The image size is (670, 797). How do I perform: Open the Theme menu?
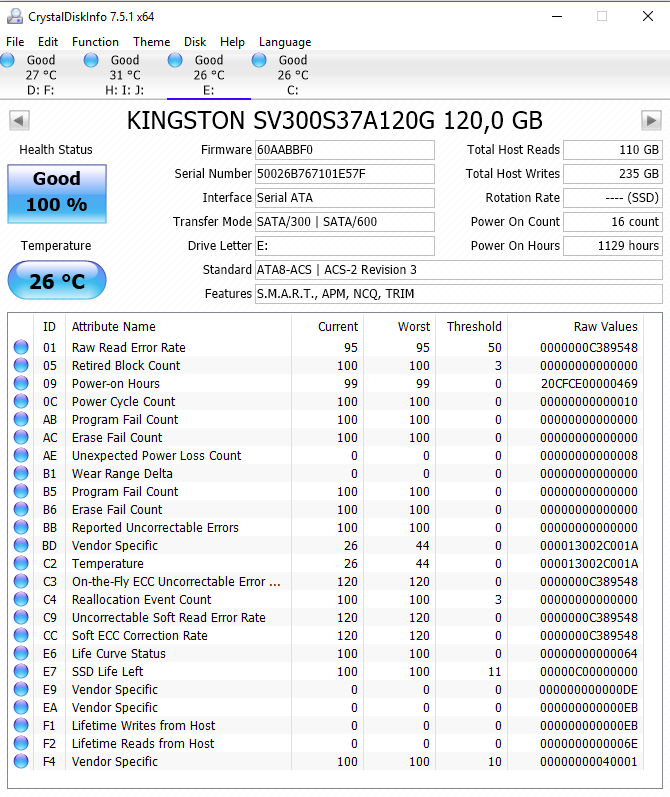point(151,42)
